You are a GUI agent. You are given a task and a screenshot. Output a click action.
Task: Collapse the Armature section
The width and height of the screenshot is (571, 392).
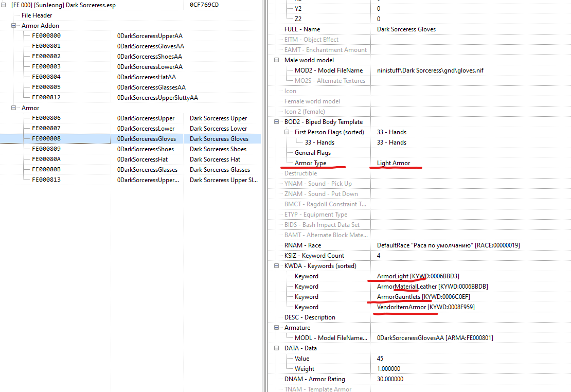coord(276,328)
